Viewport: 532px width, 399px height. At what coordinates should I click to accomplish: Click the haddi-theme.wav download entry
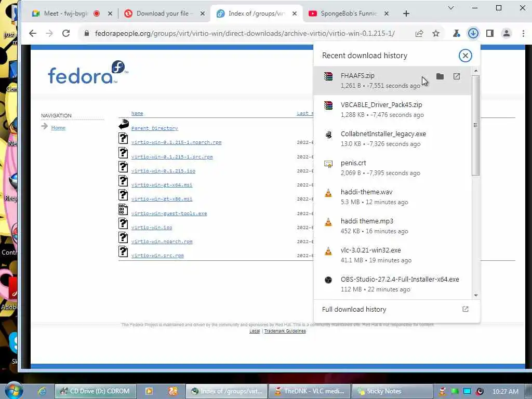(393, 197)
